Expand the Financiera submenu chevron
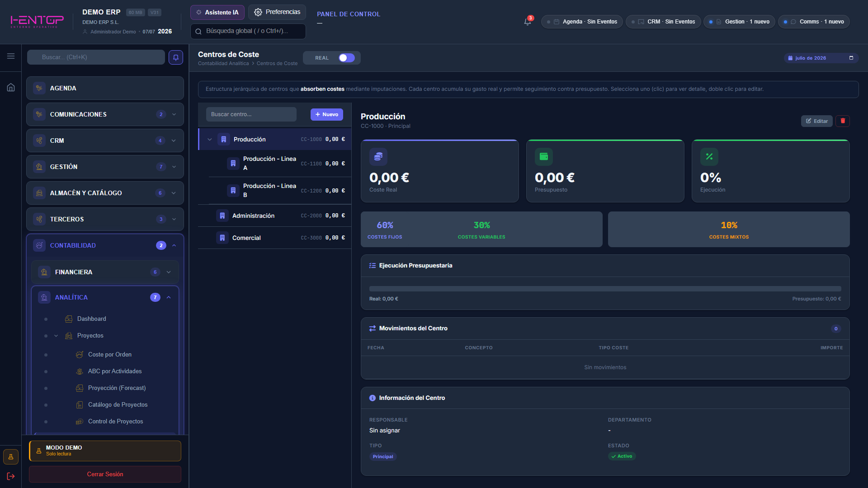 169,272
